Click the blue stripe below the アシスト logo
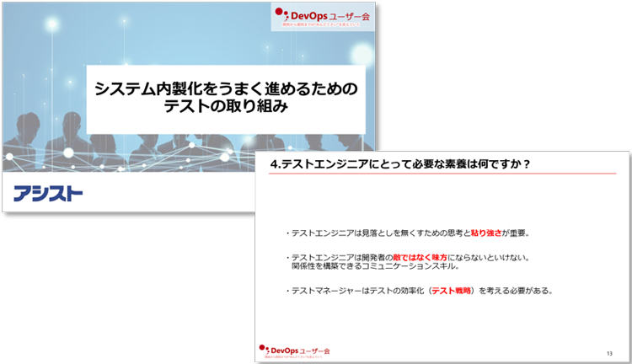The image size is (632, 364). (126, 209)
